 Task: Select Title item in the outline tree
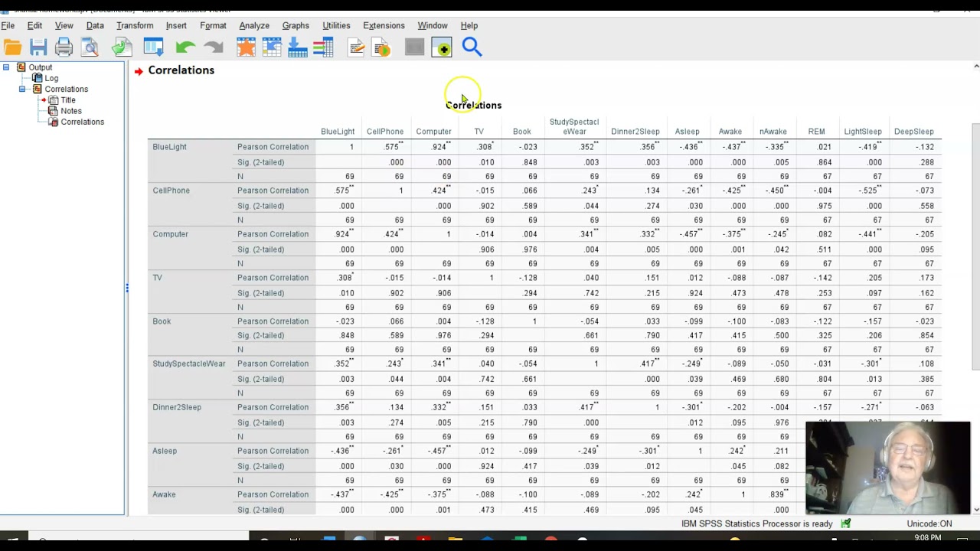68,100
